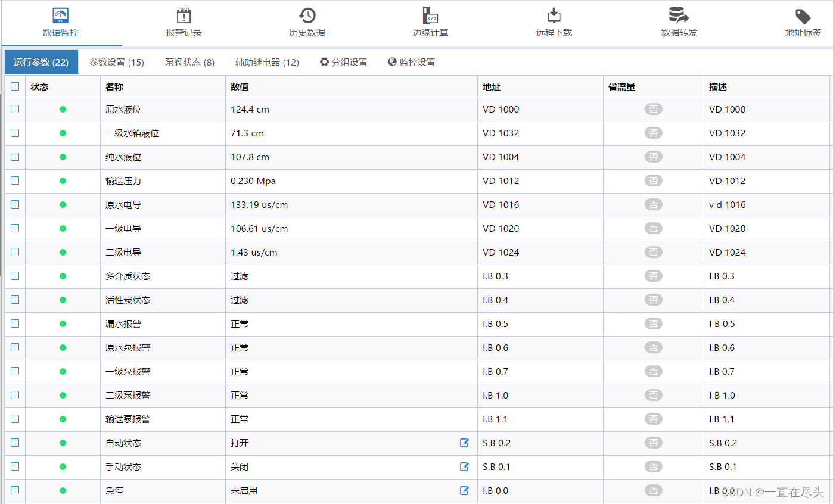
Task: Select the 1.43 us/cm value cell
Action: (352, 253)
